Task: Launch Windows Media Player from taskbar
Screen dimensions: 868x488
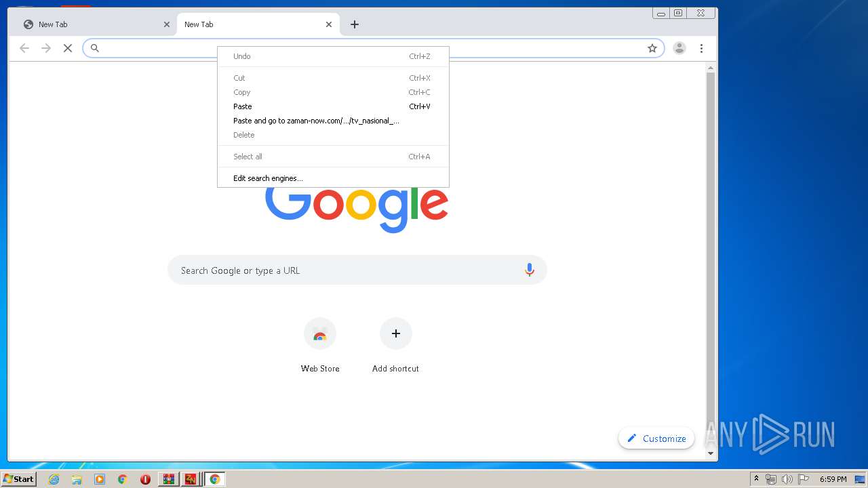Action: coord(100,479)
